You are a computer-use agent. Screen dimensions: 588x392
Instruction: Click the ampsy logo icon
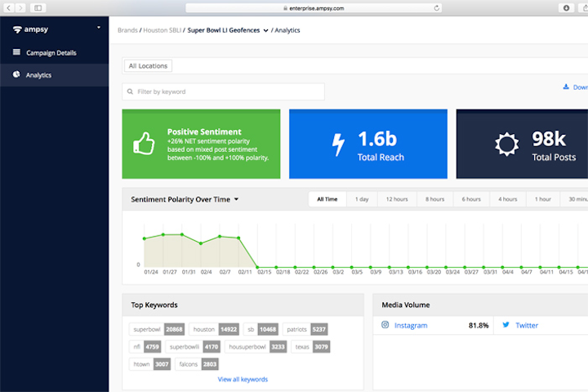tap(17, 29)
